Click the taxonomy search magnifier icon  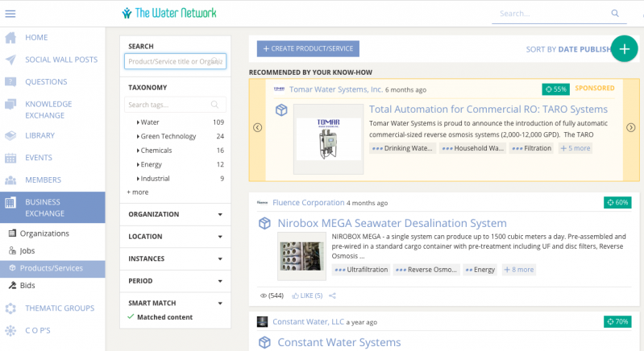coord(214,105)
